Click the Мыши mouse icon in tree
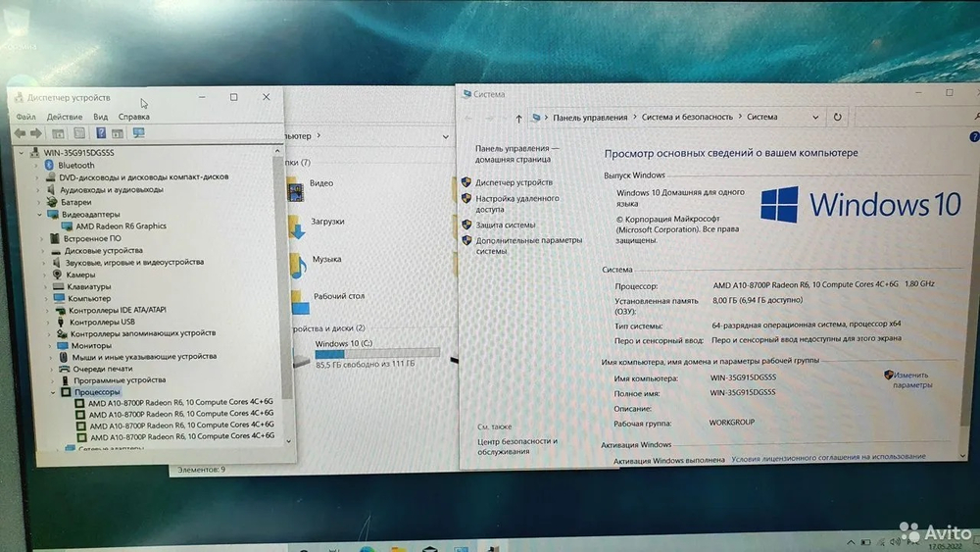The image size is (980, 552). click(63, 357)
